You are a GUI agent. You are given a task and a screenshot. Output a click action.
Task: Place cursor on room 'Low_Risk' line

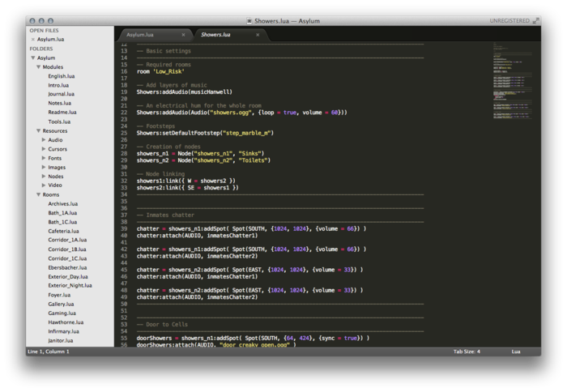coord(160,71)
